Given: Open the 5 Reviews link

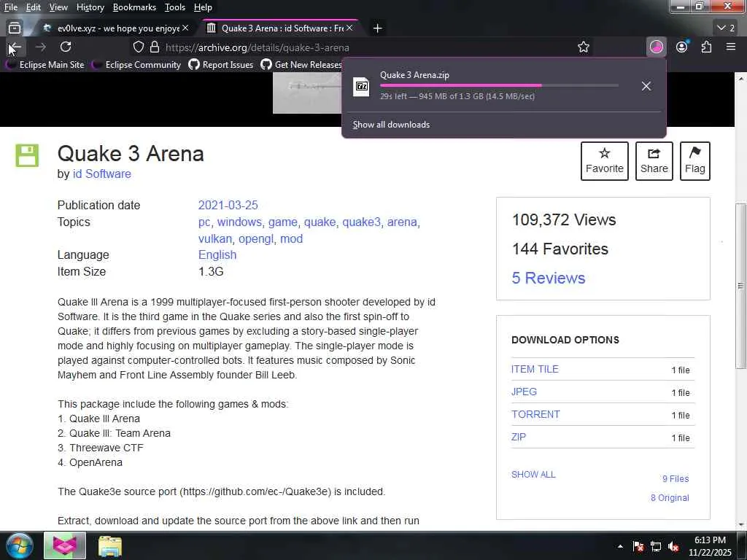Looking at the screenshot, I should click(x=549, y=278).
